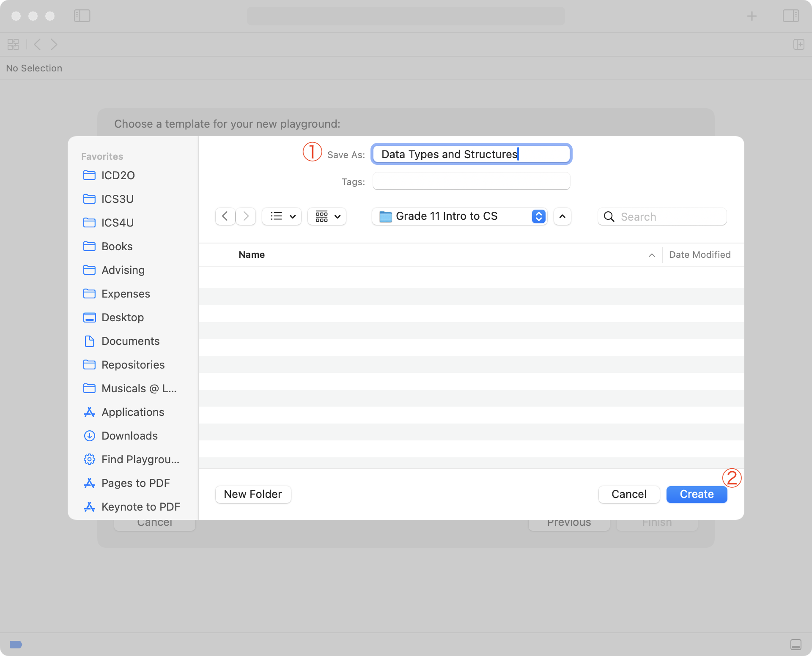This screenshot has height=656, width=812.
Task: Sort files by the Name column header
Action: click(252, 254)
